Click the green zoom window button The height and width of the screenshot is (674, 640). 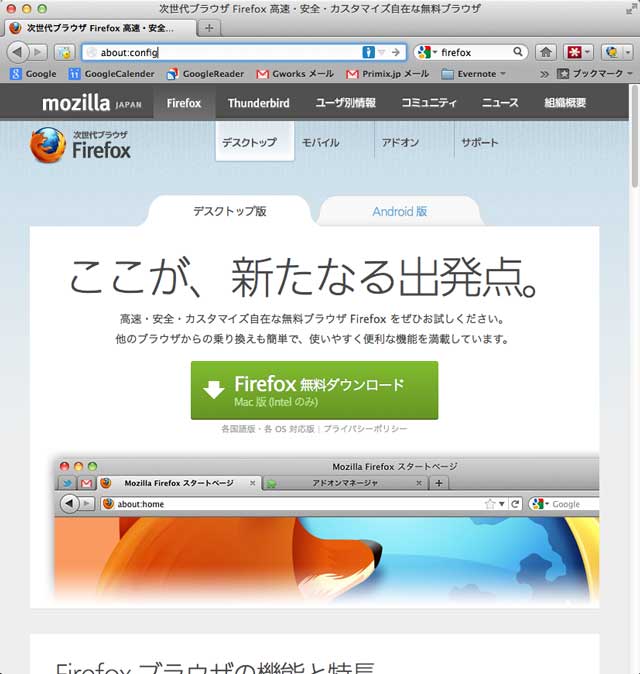pyautogui.click(x=42, y=9)
